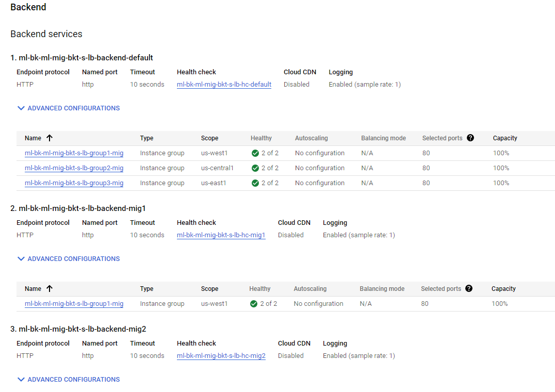Click the help icon next to Selected ports in first table
The width and height of the screenshot is (555, 392).
pyautogui.click(x=470, y=138)
